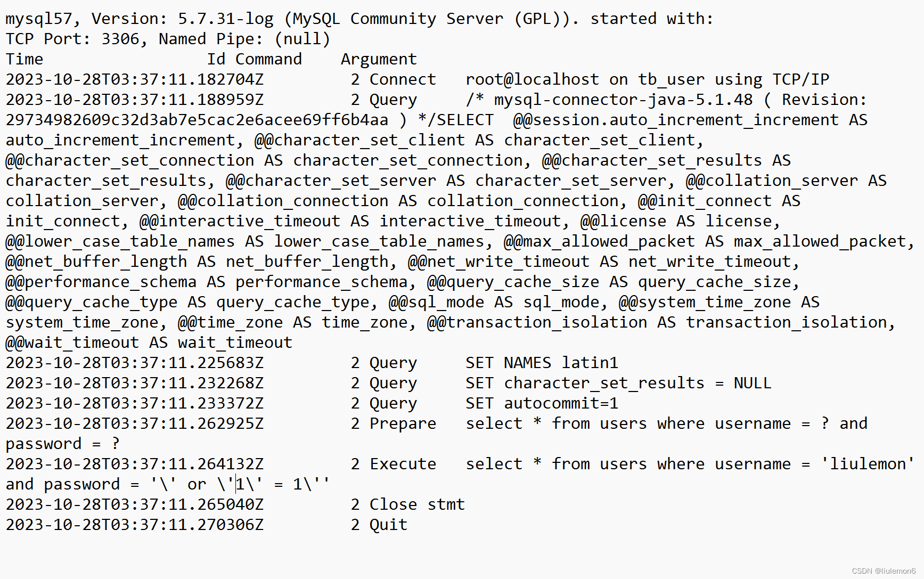Click 'SET NAMES latin1' statement

(542, 363)
